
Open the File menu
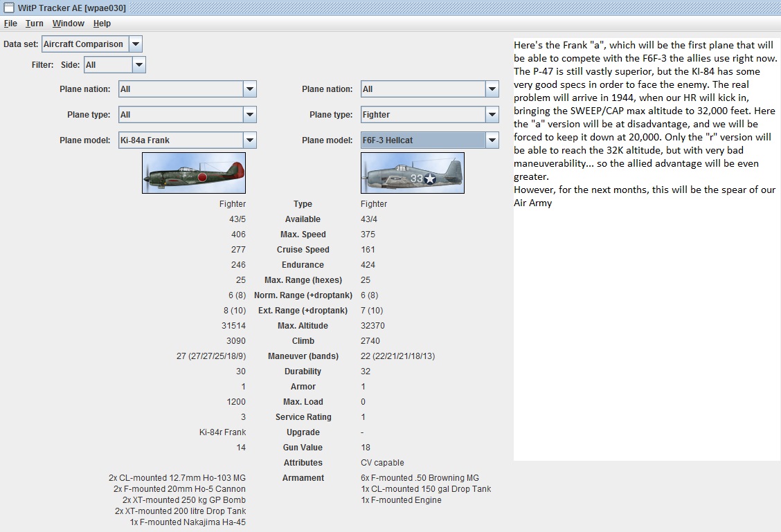point(10,24)
